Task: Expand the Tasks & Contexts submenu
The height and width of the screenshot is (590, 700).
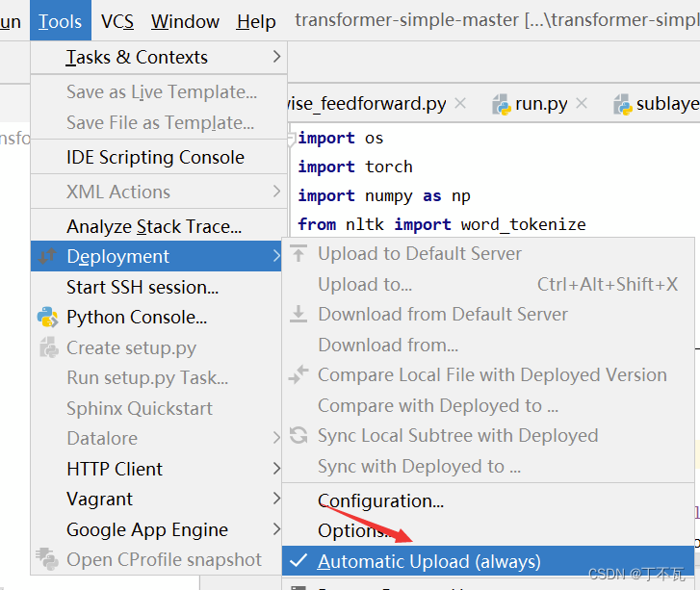Action: coord(277,58)
